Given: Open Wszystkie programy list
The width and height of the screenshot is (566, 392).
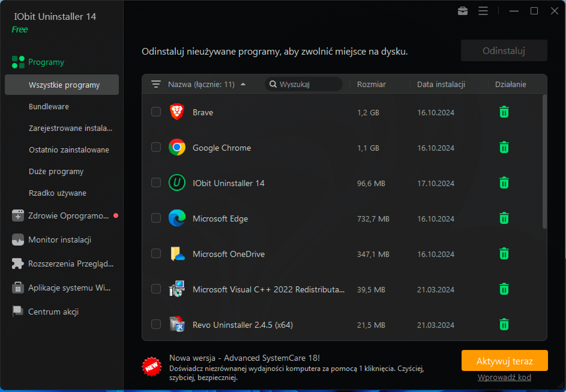Looking at the screenshot, I should tap(62, 85).
